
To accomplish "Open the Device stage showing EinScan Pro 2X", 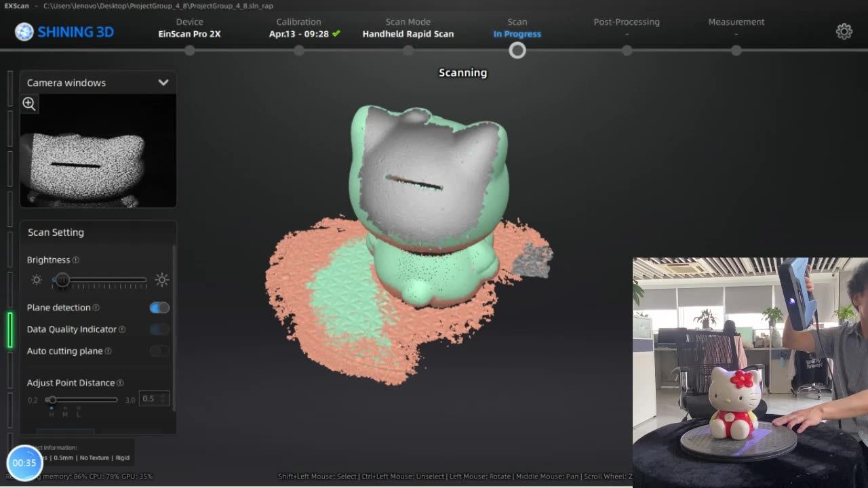I will coord(189,27).
